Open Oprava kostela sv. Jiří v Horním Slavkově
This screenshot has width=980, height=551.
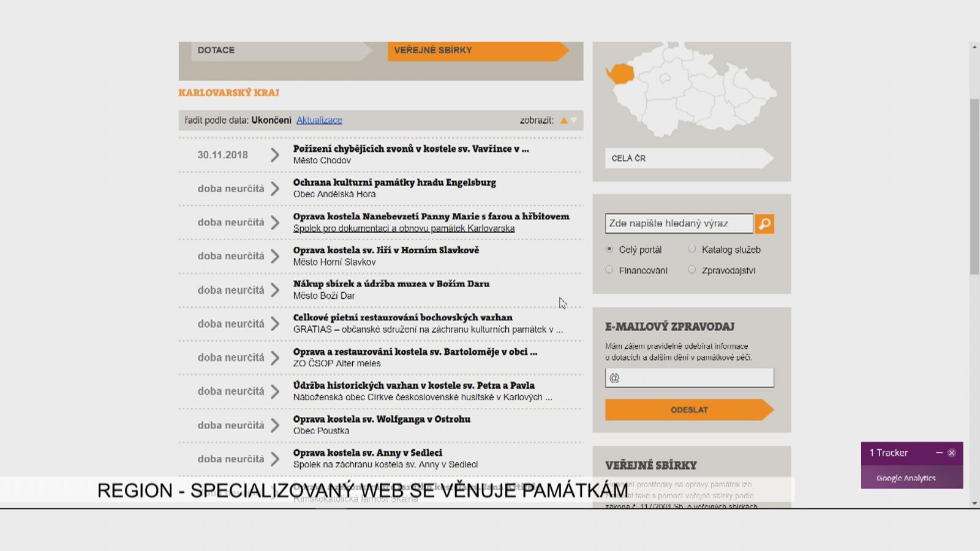pyautogui.click(x=386, y=250)
